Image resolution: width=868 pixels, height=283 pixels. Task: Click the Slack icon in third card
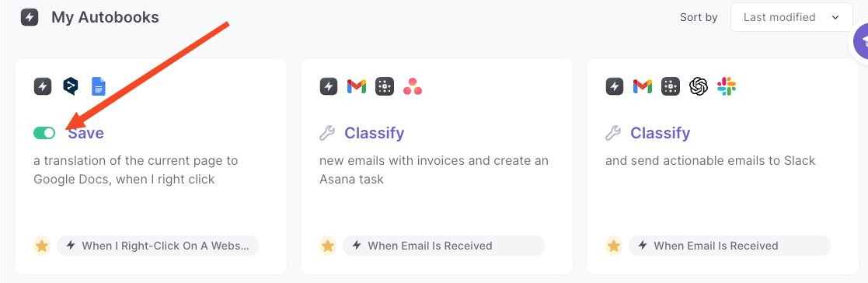[x=727, y=86]
